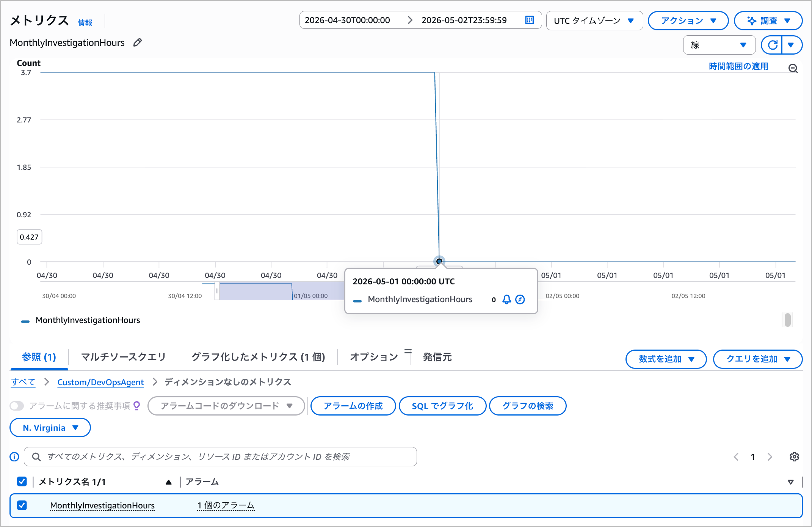Image resolution: width=812 pixels, height=527 pixels.
Task: Switch to グラフ化したメトリクス tab
Action: tap(258, 357)
